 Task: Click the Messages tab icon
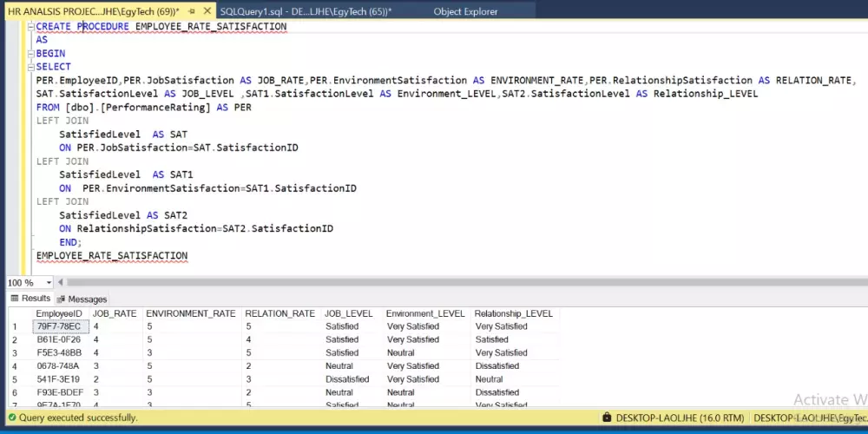coord(62,299)
